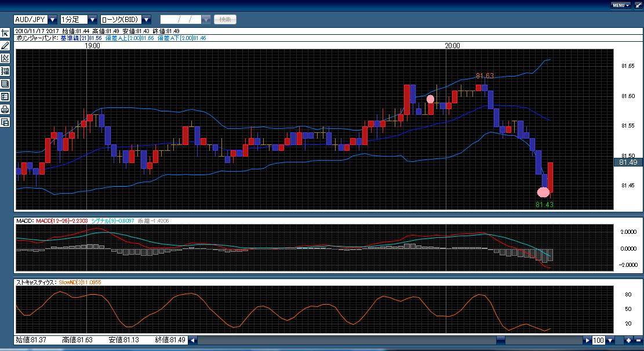This screenshot has width=644, height=351.
Task: Click the numeric price scale icon
Action: point(5,71)
